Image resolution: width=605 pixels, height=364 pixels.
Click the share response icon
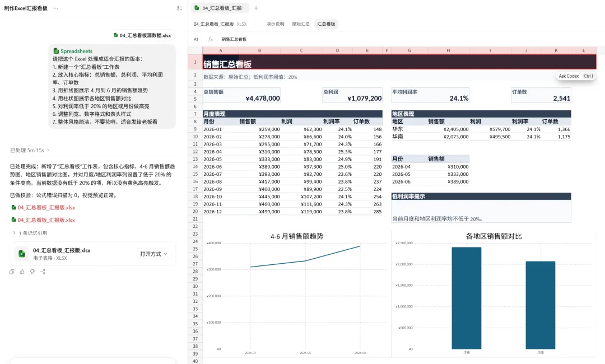[43, 272]
